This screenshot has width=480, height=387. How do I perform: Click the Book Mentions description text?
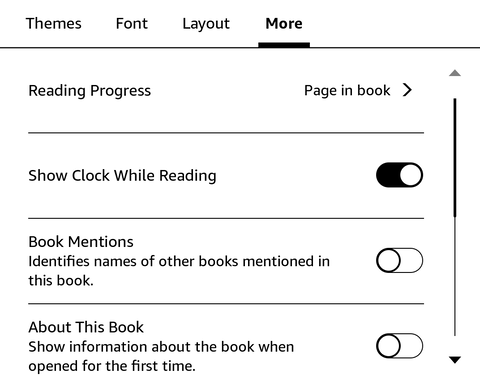coord(179,271)
